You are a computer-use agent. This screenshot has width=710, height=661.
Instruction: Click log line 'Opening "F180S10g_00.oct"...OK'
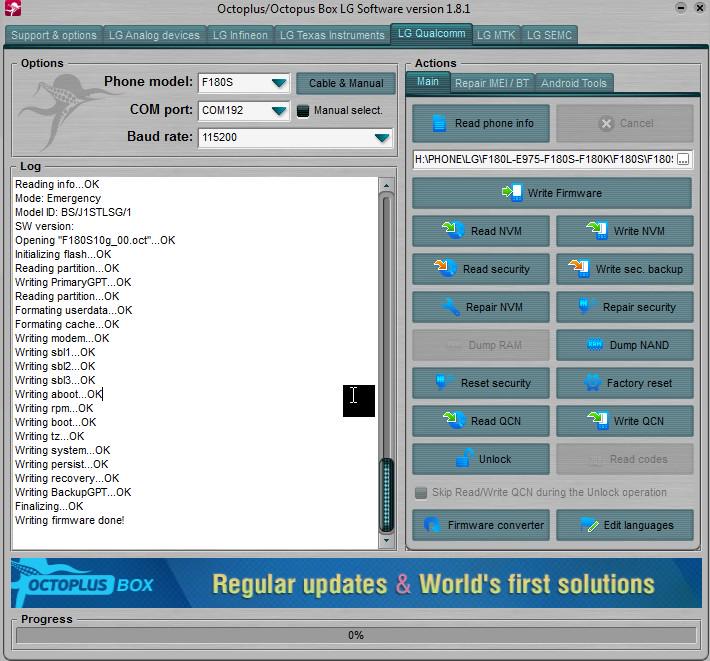95,240
